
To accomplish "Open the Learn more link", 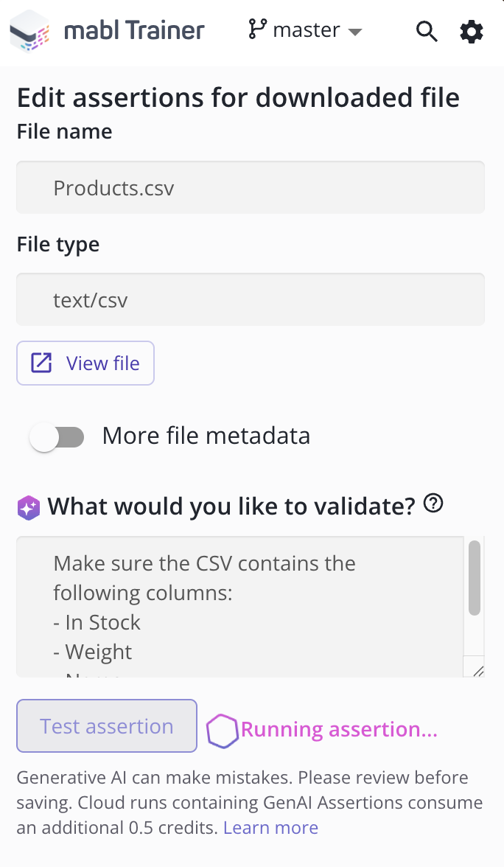I will (x=270, y=827).
